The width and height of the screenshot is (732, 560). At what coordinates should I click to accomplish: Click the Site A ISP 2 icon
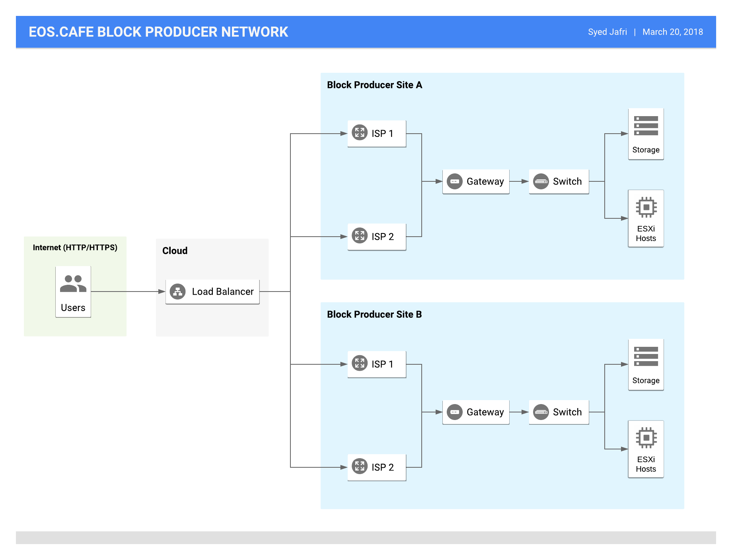tap(360, 235)
